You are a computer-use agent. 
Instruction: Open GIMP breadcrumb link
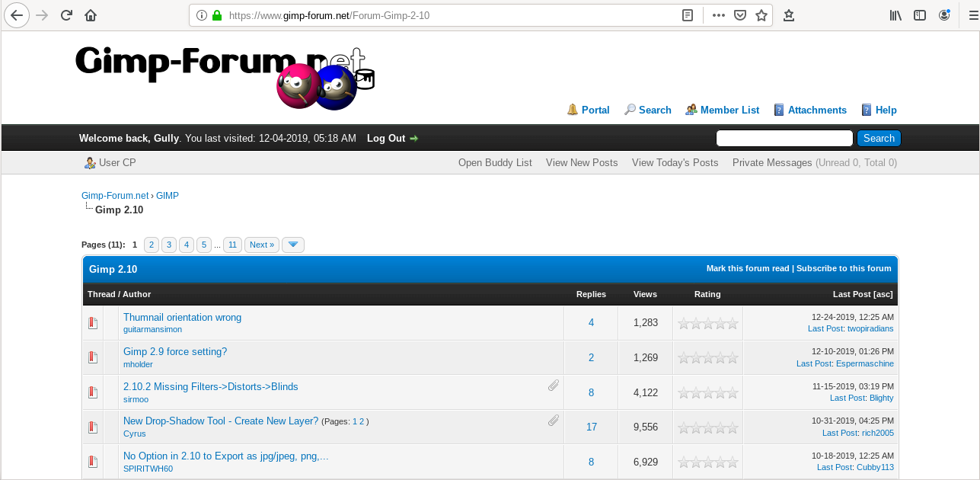pos(168,196)
